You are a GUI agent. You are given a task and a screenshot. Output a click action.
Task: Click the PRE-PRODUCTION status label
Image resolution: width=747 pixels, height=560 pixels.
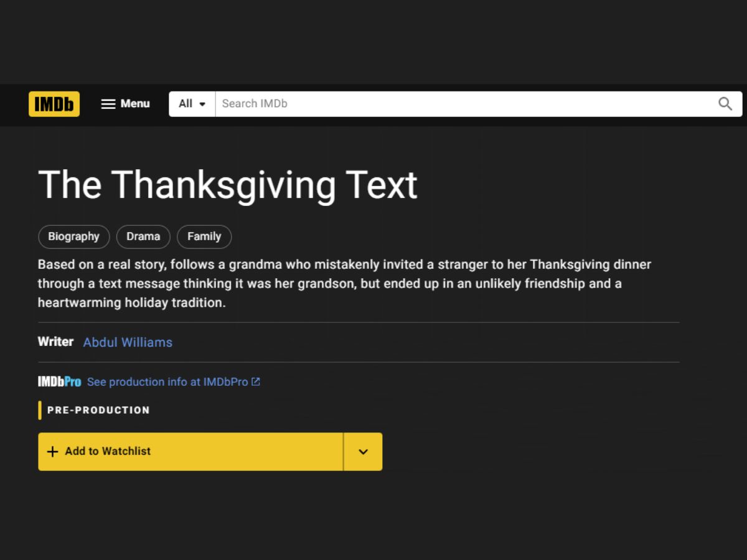98,410
